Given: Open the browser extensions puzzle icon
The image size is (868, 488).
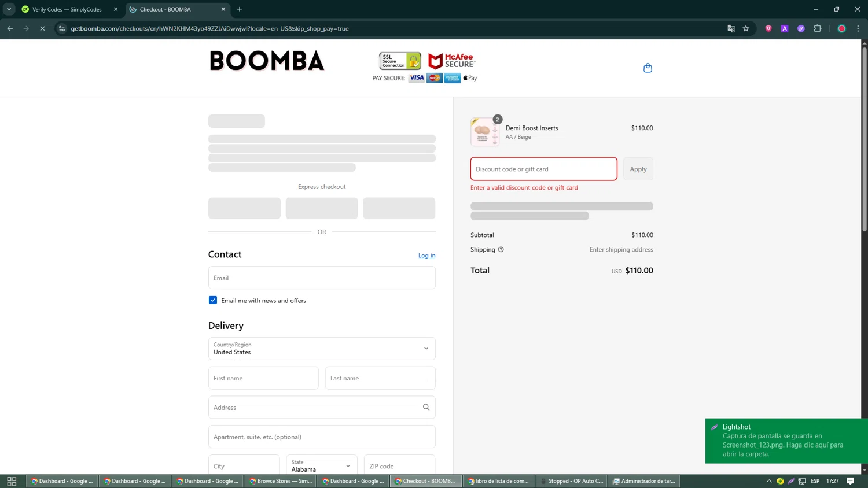Looking at the screenshot, I should pyautogui.click(x=818, y=28).
